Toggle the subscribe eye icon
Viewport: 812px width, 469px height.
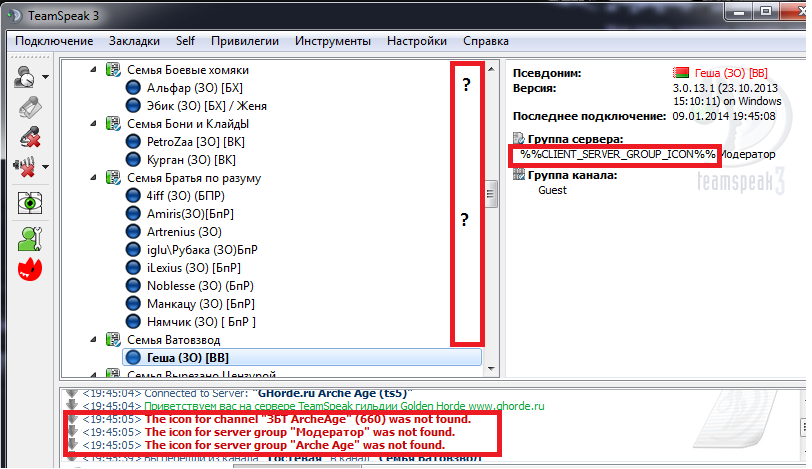point(30,202)
